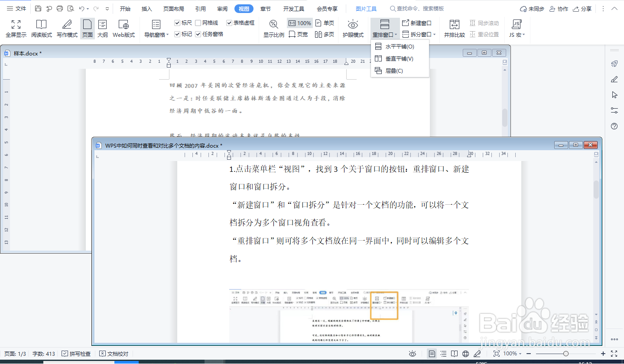Expand the quick access toolbar customize arrow
Image resolution: width=624 pixels, height=364 pixels.
click(x=107, y=9)
